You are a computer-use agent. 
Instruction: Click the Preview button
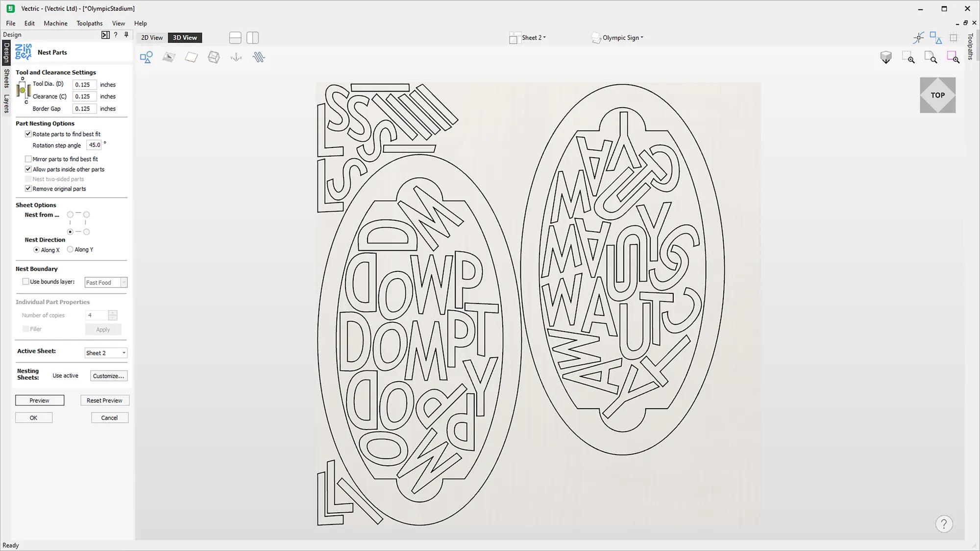coord(39,400)
